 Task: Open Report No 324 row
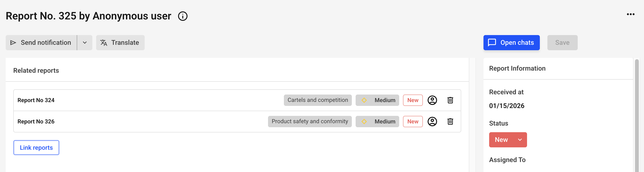(x=36, y=100)
